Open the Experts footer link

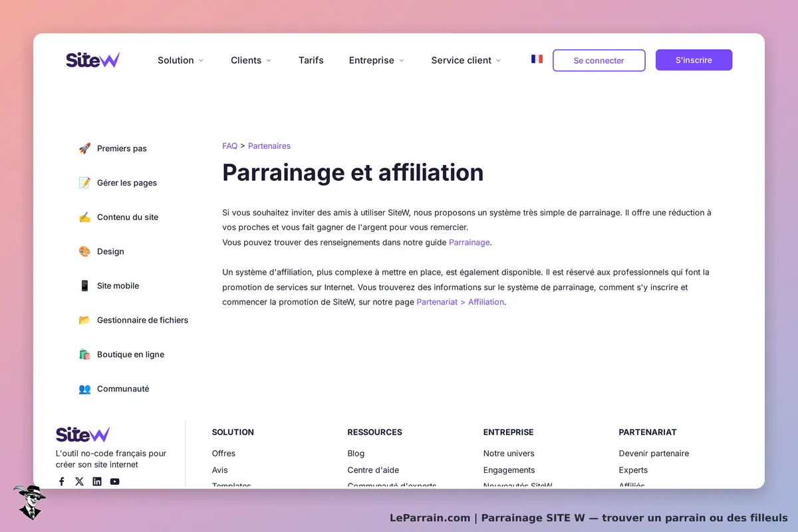pyautogui.click(x=633, y=470)
